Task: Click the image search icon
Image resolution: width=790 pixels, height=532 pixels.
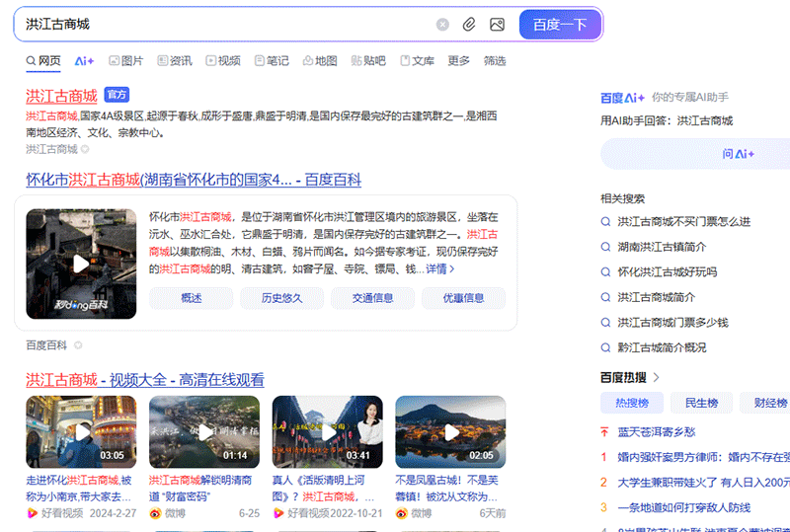Action: (497, 25)
